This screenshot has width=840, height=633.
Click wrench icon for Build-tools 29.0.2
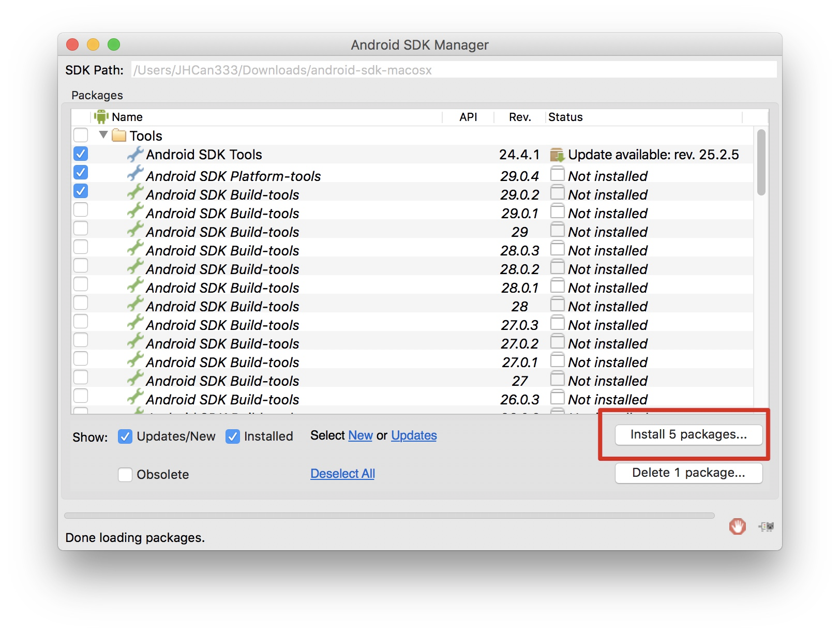coord(135,192)
